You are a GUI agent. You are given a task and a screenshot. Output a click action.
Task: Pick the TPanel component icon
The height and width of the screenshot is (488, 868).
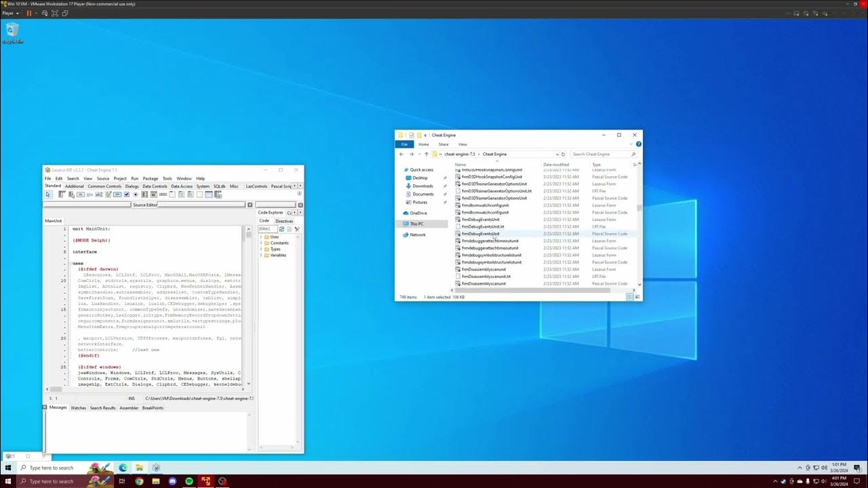click(x=199, y=195)
